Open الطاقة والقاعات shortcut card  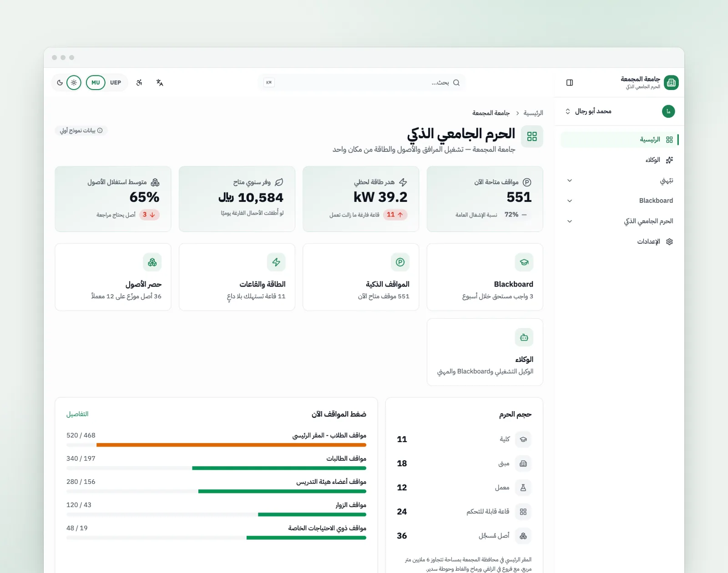coord(237,277)
